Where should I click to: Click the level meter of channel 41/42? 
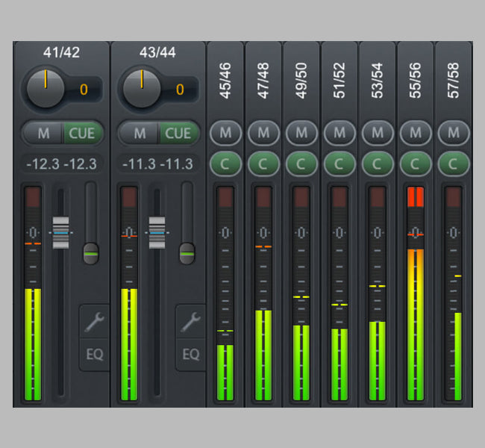(x=33, y=293)
